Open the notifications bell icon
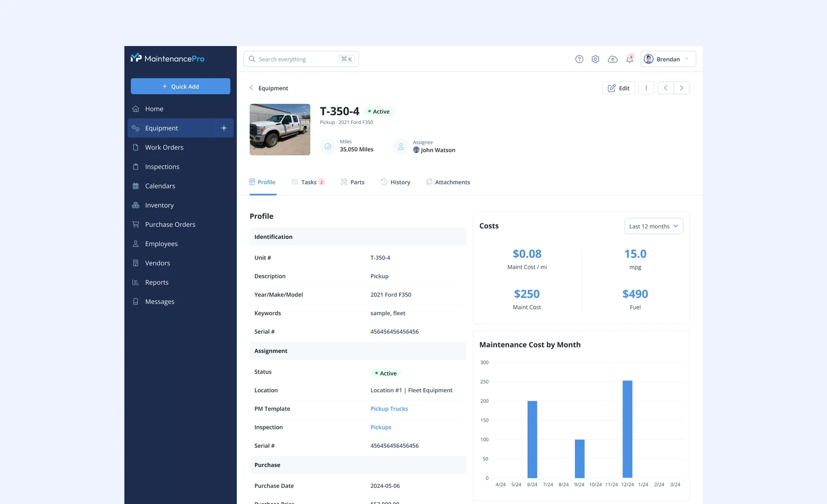The height and width of the screenshot is (504, 827). [630, 59]
